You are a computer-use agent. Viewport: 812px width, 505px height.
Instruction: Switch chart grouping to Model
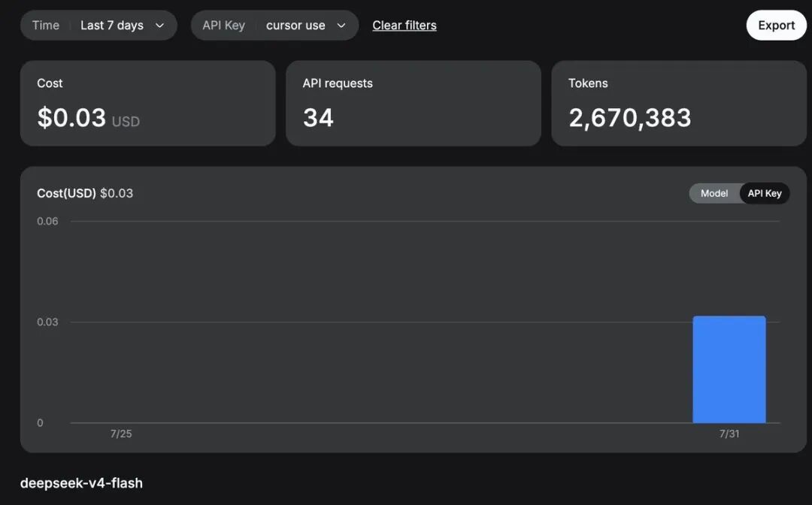[x=714, y=193]
